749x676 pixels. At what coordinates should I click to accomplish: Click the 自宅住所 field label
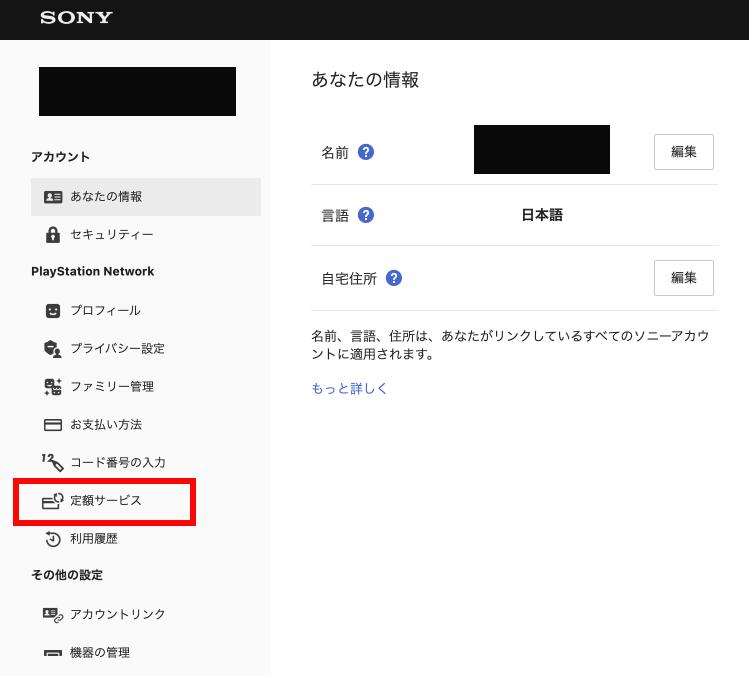pyautogui.click(x=349, y=279)
